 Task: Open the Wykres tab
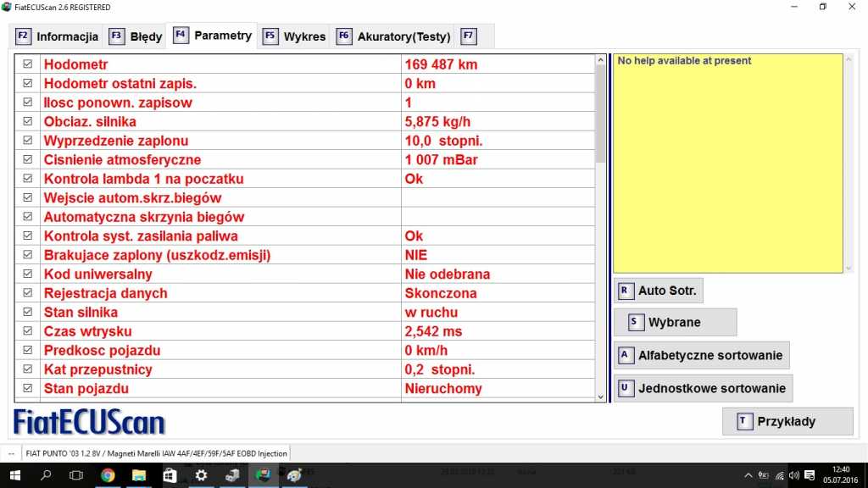[294, 37]
